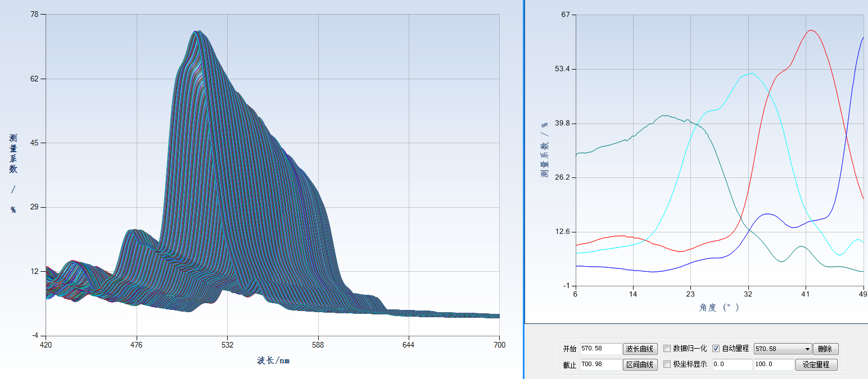Click the 41 angle axis label
This screenshot has width=868, height=379.
tap(806, 294)
